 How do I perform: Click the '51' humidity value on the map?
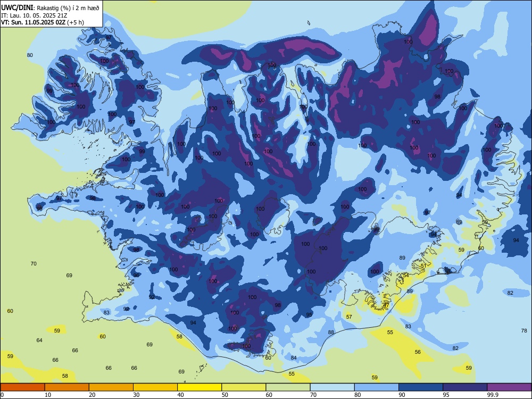423,265
